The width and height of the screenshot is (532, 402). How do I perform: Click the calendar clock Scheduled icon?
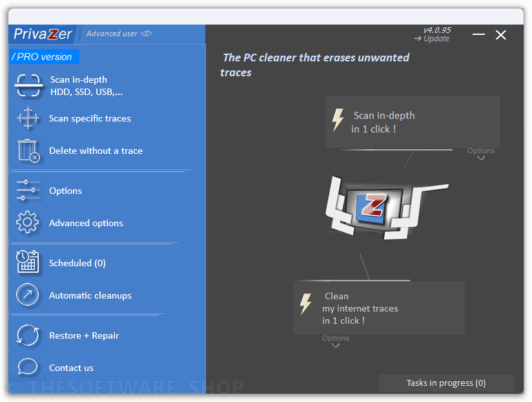tap(28, 262)
